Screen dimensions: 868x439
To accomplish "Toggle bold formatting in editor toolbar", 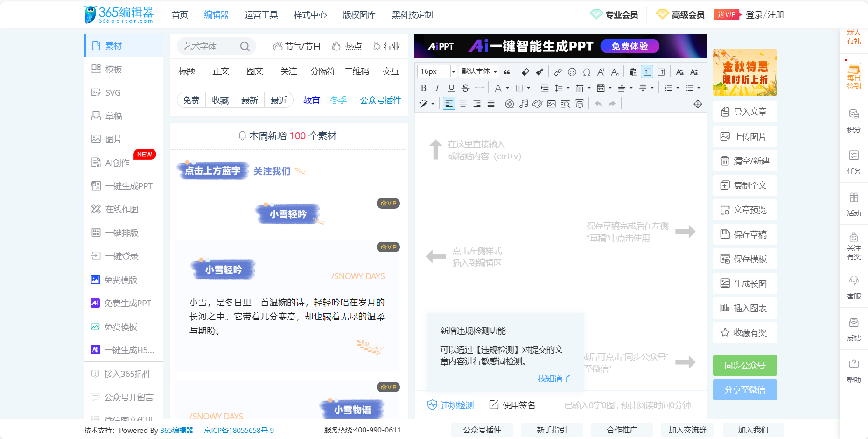I will click(x=423, y=88).
